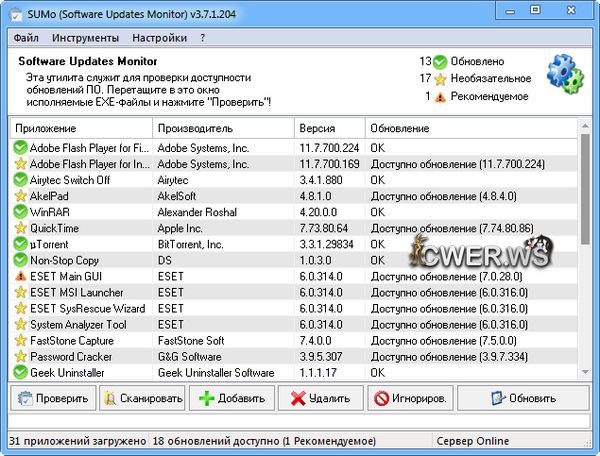Click green check icon next to Geek Uninstaller
Viewport: 600px width, 456px height.
point(20,372)
